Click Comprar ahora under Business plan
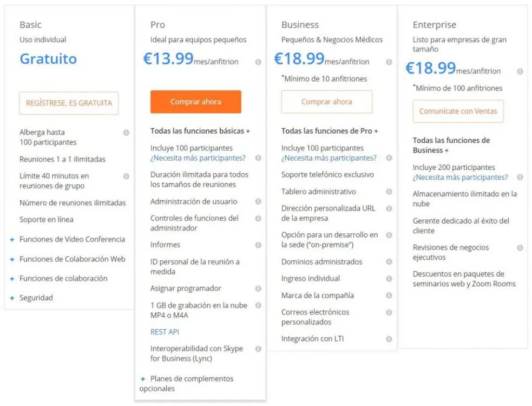 coord(327,102)
